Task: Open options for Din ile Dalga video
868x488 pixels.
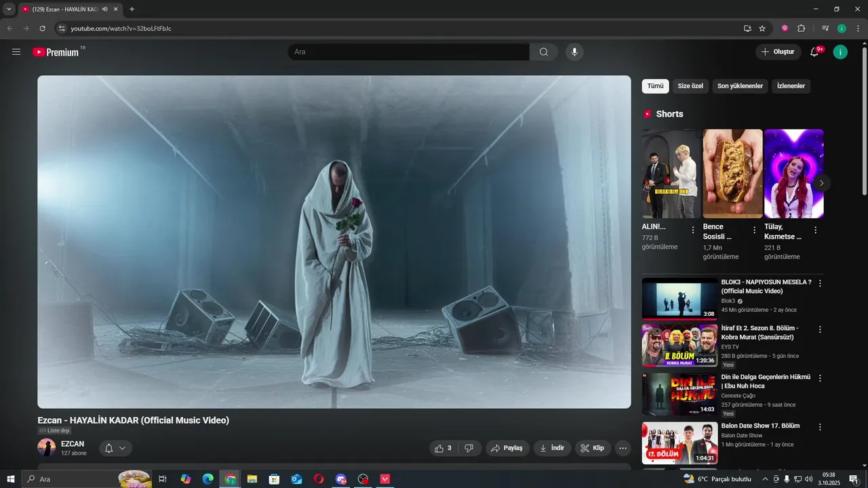Action: (820, 378)
